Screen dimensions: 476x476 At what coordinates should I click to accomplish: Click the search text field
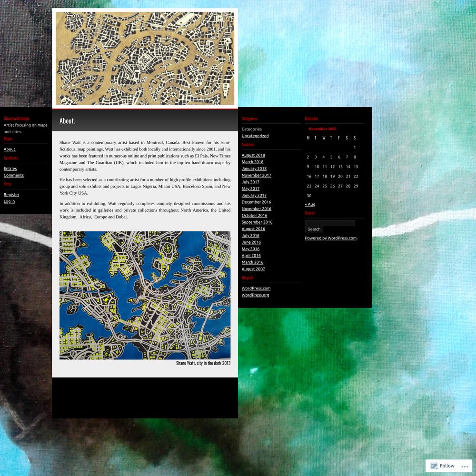[x=330, y=223]
